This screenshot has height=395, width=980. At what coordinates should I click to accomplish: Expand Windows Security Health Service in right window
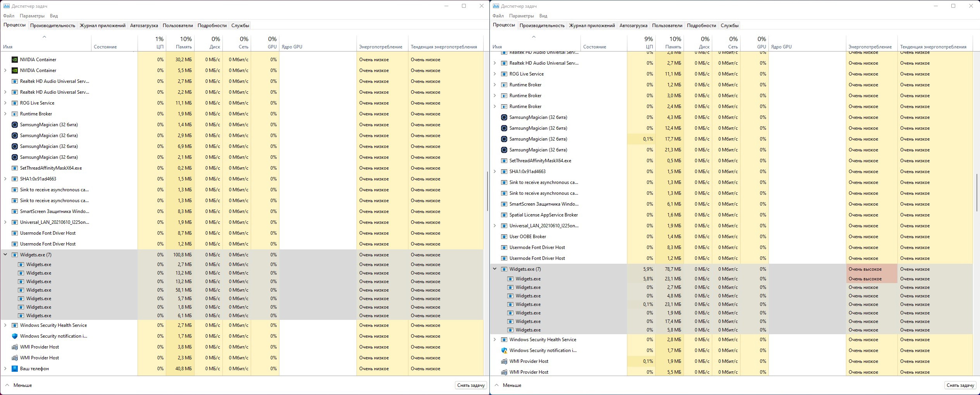click(x=494, y=340)
